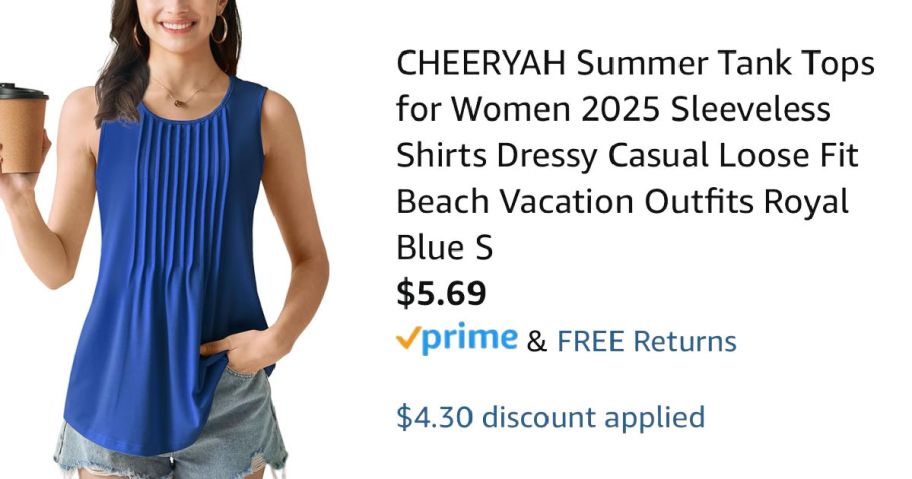Click the word CHEERYAH in the title
Image resolution: width=912 pixels, height=479 pixels.
[481, 63]
